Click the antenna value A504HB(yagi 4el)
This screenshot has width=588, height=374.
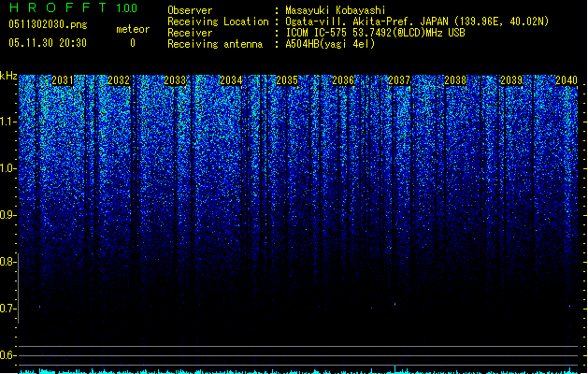point(330,44)
